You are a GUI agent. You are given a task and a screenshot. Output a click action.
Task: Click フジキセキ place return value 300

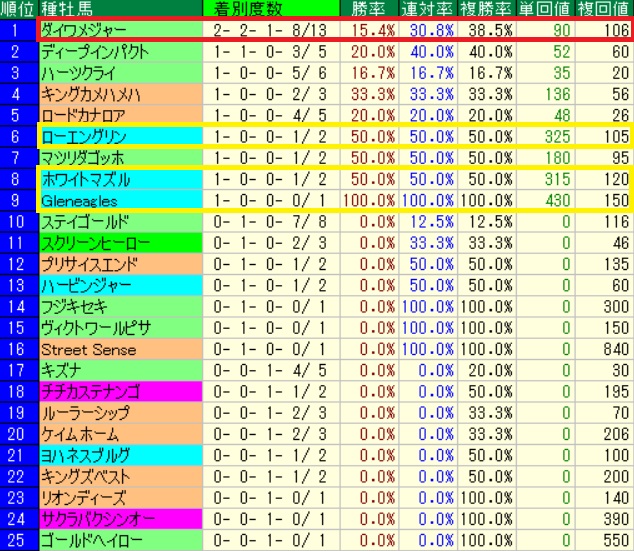point(616,307)
